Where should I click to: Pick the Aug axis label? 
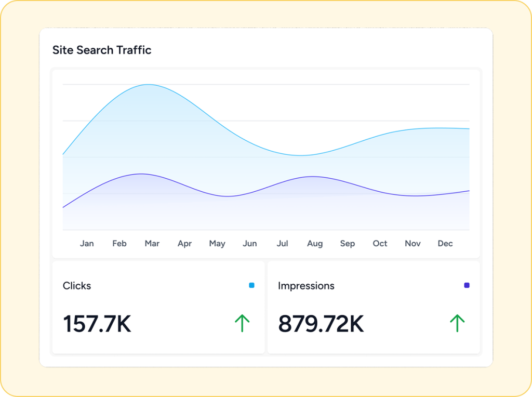click(315, 243)
